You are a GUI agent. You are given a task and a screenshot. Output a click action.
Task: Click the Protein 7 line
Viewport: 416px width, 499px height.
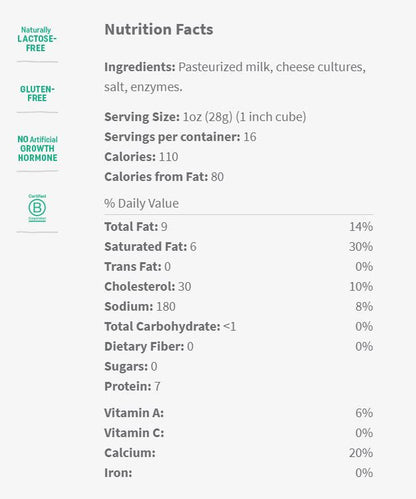132,387
